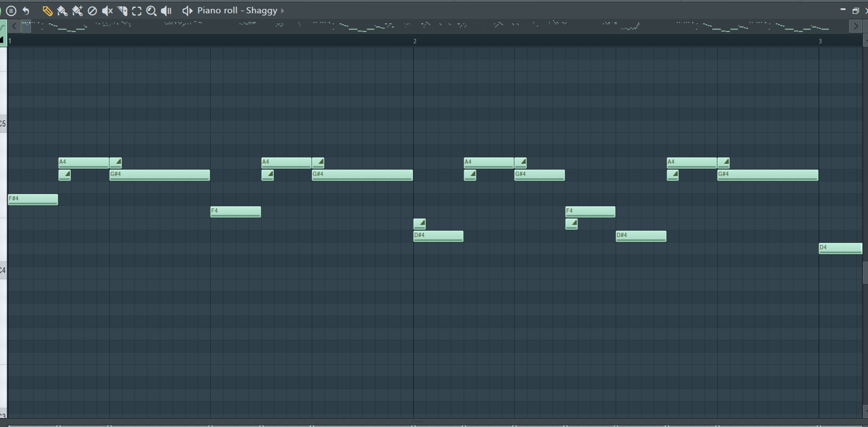Select the Select tool with dashed square

click(x=136, y=10)
